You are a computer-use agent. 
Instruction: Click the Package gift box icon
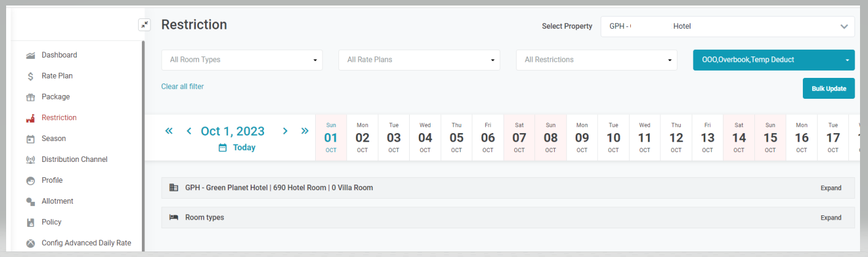(30, 97)
